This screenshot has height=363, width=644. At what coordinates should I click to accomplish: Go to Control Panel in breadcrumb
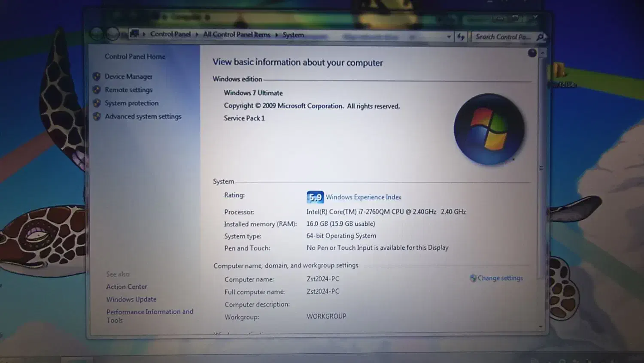click(x=170, y=34)
